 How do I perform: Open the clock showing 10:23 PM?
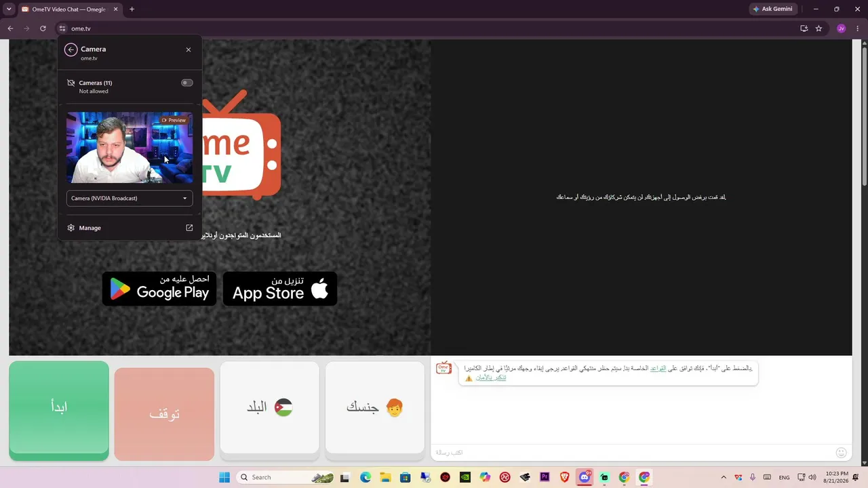tap(837, 477)
